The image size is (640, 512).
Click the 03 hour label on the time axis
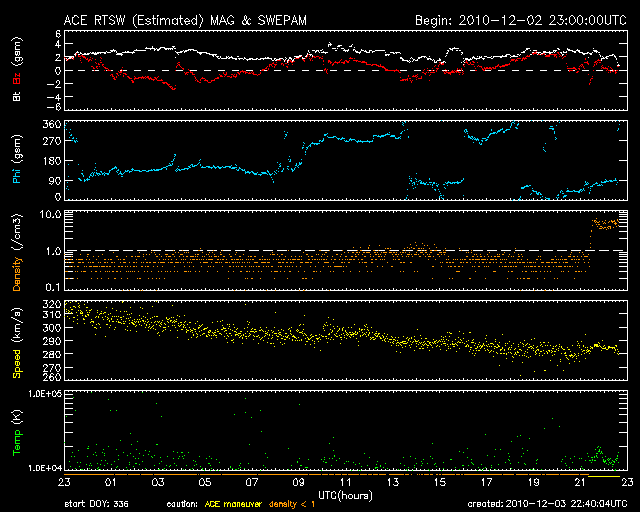click(x=158, y=483)
